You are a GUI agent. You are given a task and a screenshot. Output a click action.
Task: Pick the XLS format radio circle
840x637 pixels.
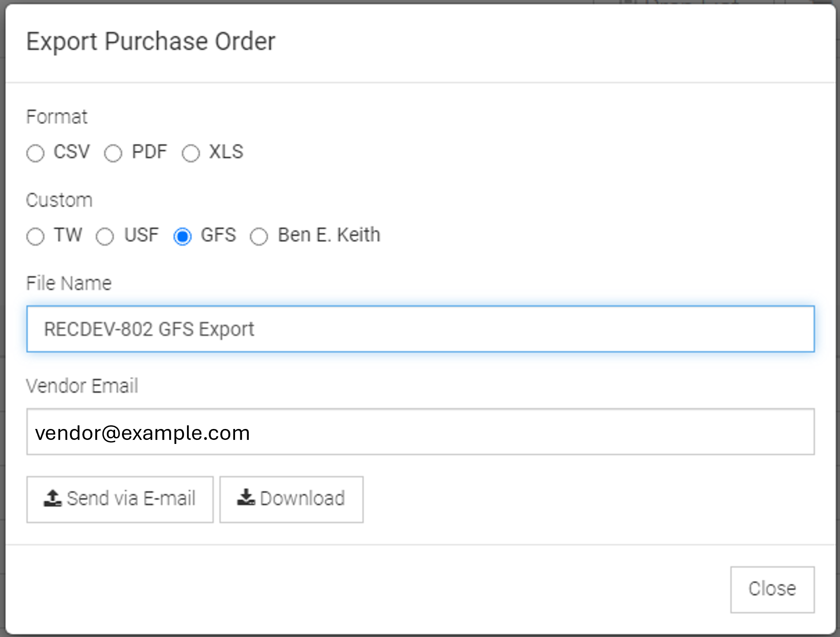point(191,153)
